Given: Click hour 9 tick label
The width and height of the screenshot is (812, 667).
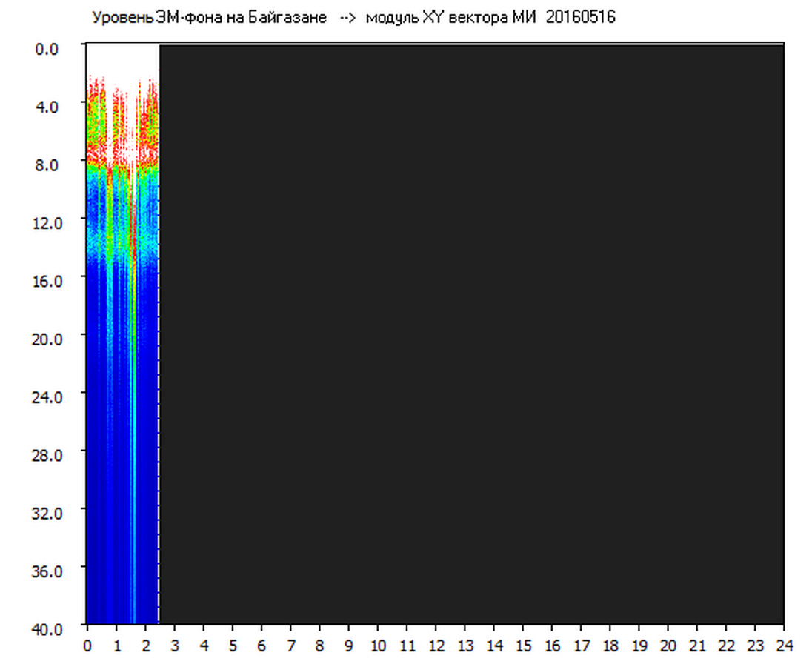Looking at the screenshot, I should tap(348, 646).
